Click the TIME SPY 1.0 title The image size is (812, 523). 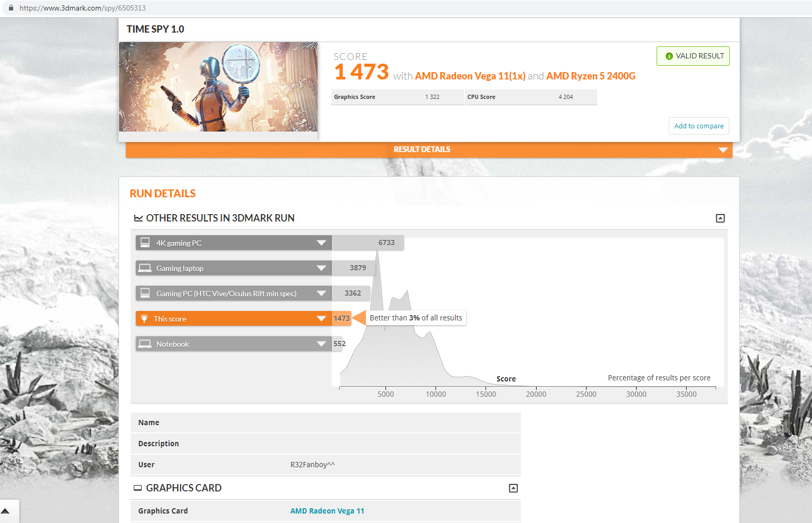[155, 29]
